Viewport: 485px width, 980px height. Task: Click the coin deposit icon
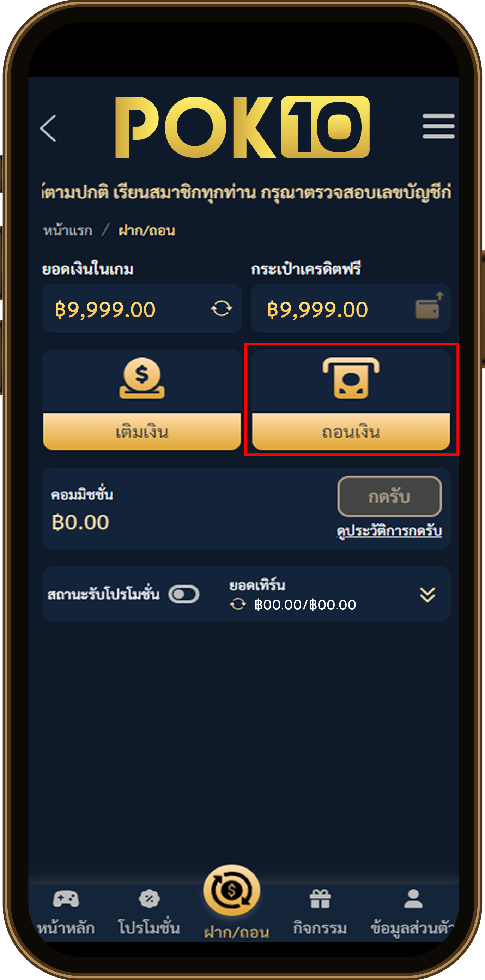pyautogui.click(x=142, y=378)
